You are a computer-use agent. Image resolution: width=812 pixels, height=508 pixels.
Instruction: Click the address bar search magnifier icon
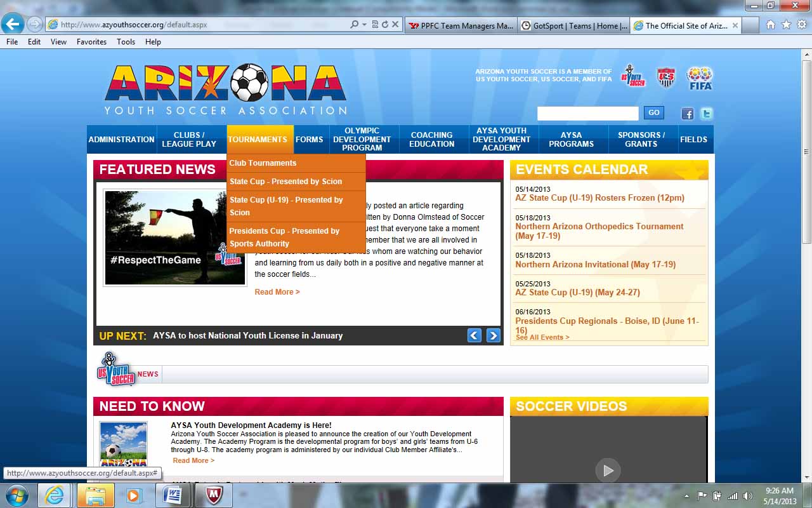pyautogui.click(x=355, y=25)
